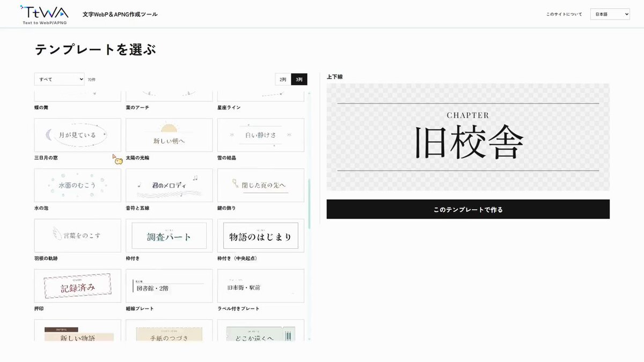
Task: Select the 押印 template thumbnail
Action: [x=78, y=286]
